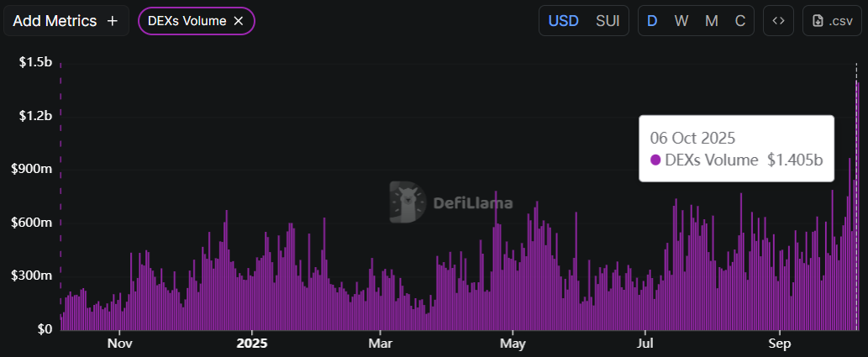Click the DEXs Volume chip label
This screenshot has height=357, width=868.
pos(186,21)
